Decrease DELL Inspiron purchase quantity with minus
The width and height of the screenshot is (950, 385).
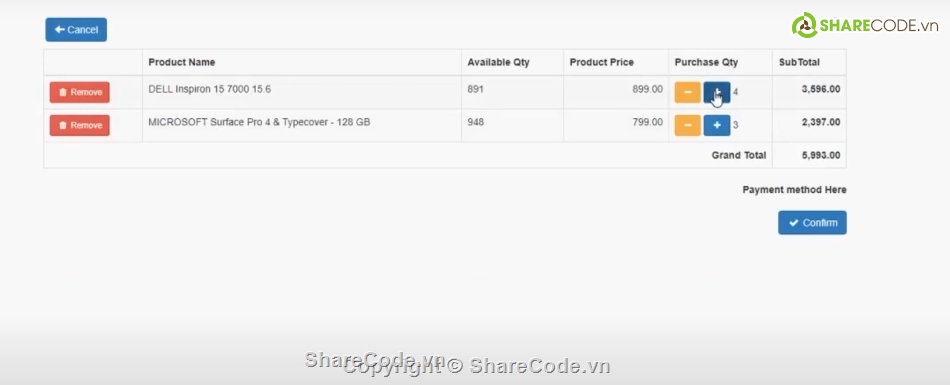(688, 92)
